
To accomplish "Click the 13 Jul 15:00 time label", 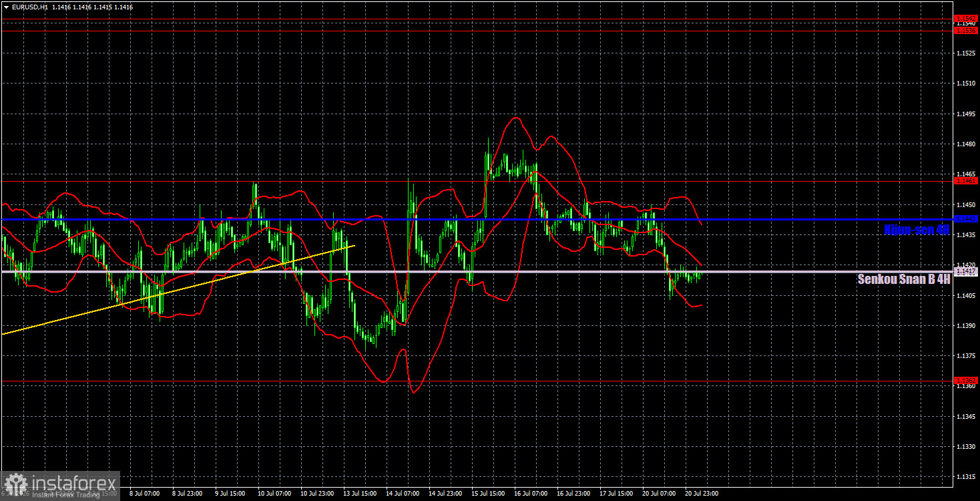I will [358, 494].
